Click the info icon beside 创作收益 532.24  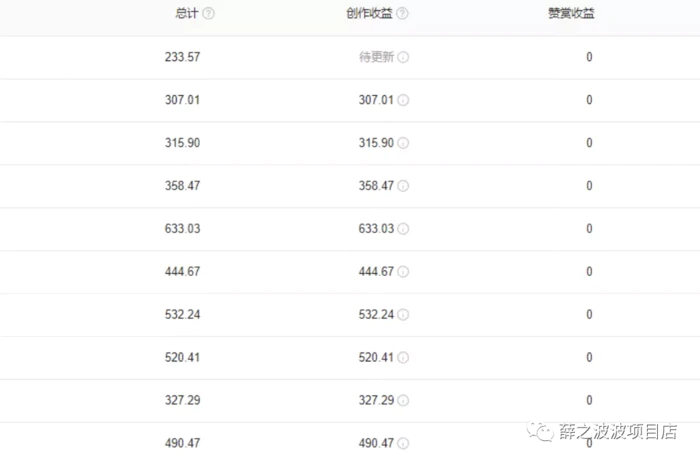403,315
